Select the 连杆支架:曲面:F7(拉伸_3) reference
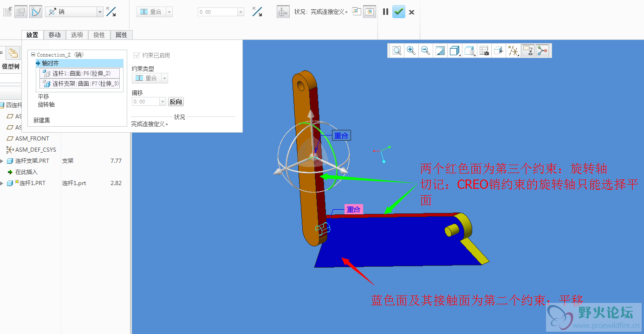This screenshot has height=334, width=644. coord(80,83)
